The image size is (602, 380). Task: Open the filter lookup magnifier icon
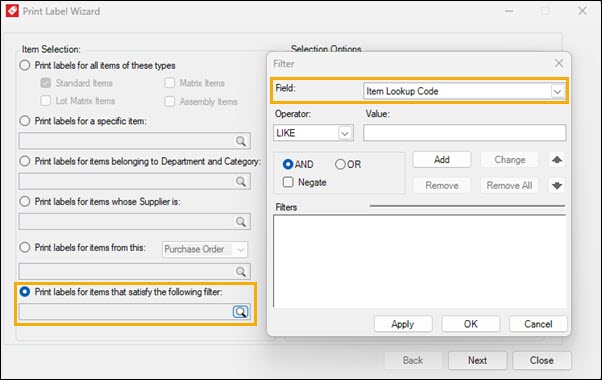click(x=241, y=312)
